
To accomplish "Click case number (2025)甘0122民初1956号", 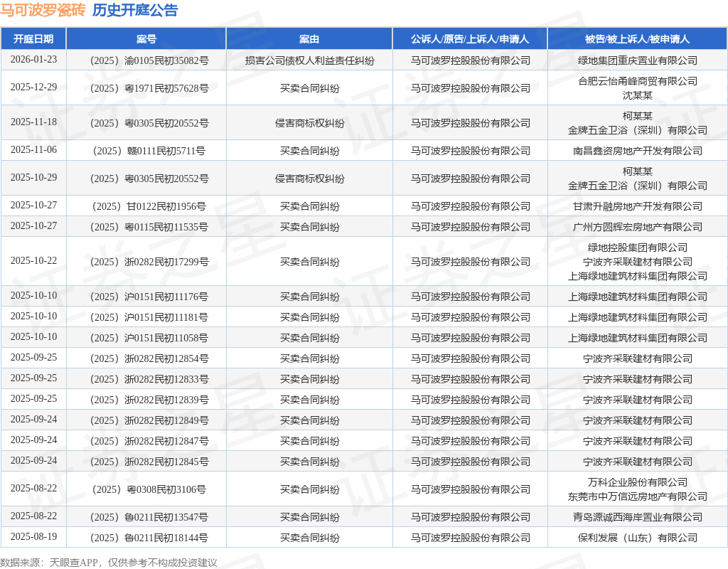I will (x=149, y=206).
